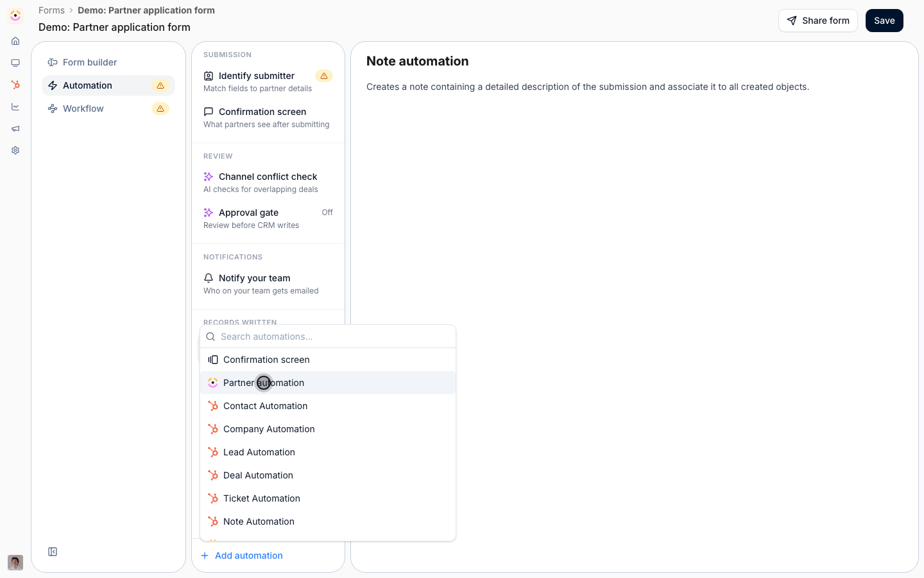Open the settings gear in left sidebar
Viewport: 924px width, 578px height.
[15, 150]
